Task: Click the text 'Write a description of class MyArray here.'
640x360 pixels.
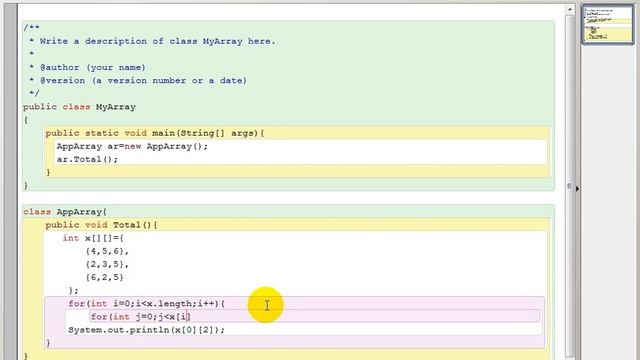Action: coord(157,41)
